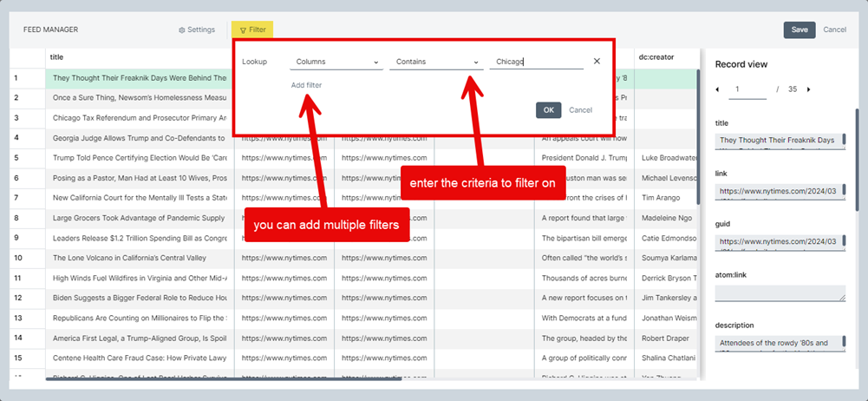Select row 'Republicans Are Counting on Millionaires'
This screenshot has height=401, width=868.
point(140,318)
